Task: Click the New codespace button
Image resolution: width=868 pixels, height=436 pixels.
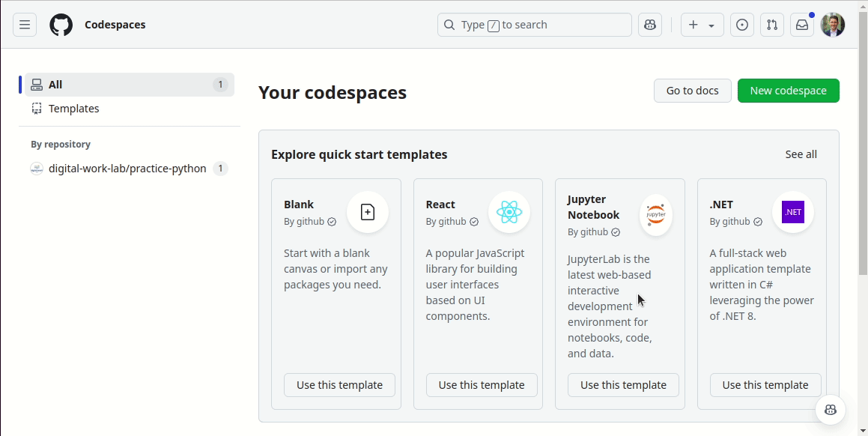Action: pos(788,91)
